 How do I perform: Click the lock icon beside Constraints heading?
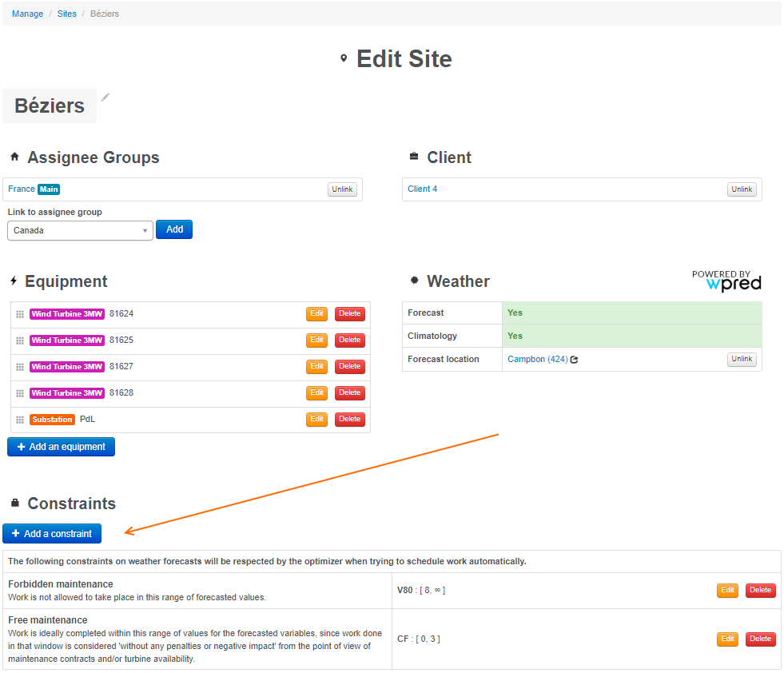(14, 503)
